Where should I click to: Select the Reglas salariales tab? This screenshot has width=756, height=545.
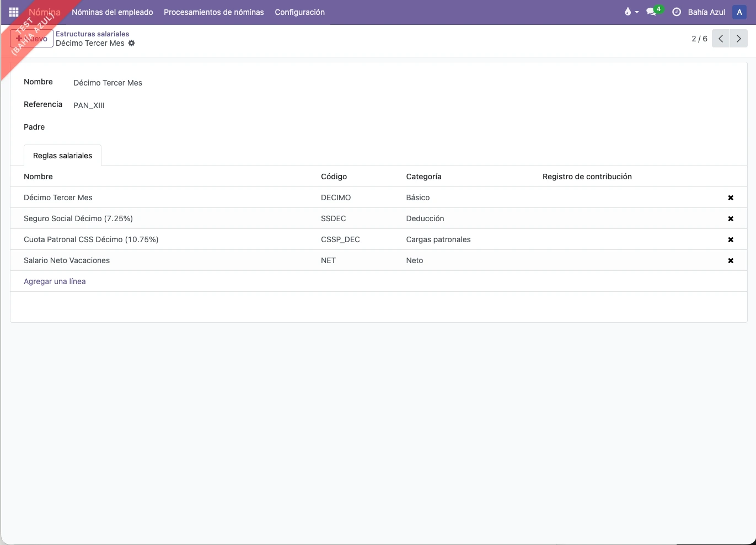(62, 156)
